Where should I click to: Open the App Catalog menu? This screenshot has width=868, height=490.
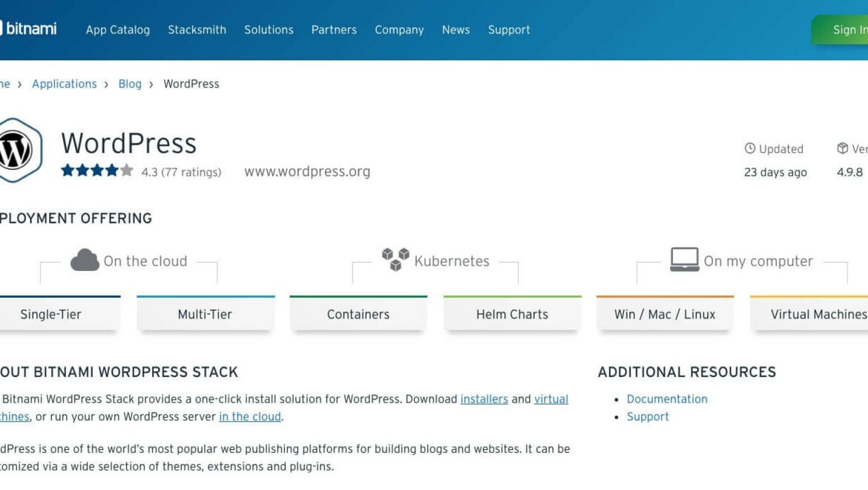coord(118,30)
